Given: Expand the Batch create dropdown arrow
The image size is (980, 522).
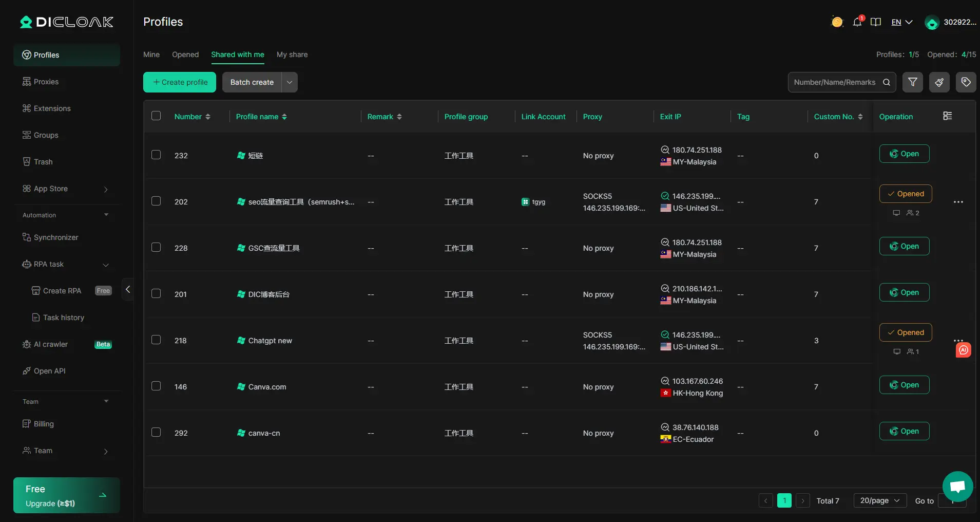Looking at the screenshot, I should click(x=290, y=82).
